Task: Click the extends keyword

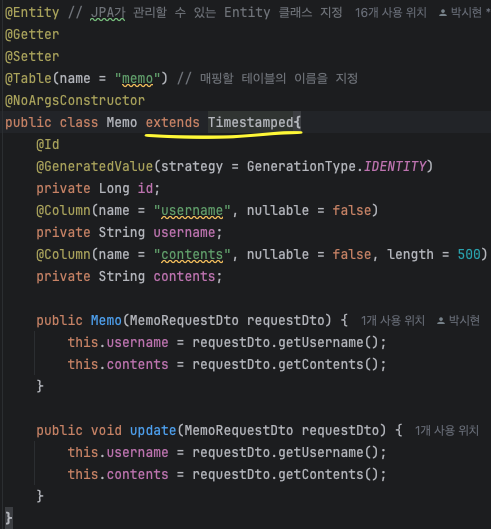Action: (x=172, y=122)
